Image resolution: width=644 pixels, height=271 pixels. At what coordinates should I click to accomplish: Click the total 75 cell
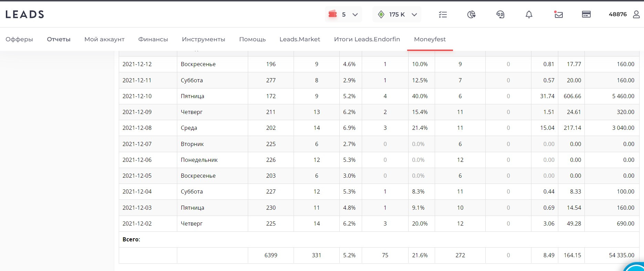[385, 255]
